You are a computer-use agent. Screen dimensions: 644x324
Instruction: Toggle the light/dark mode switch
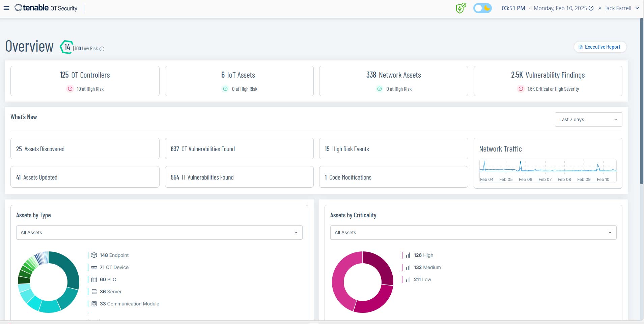coord(482,8)
